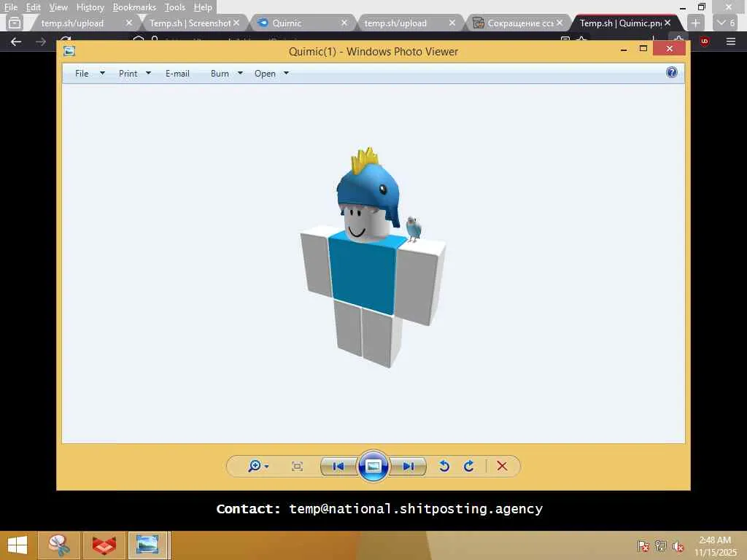Open the browser Edit menu
Image resolution: width=747 pixels, height=560 pixels.
(x=33, y=7)
